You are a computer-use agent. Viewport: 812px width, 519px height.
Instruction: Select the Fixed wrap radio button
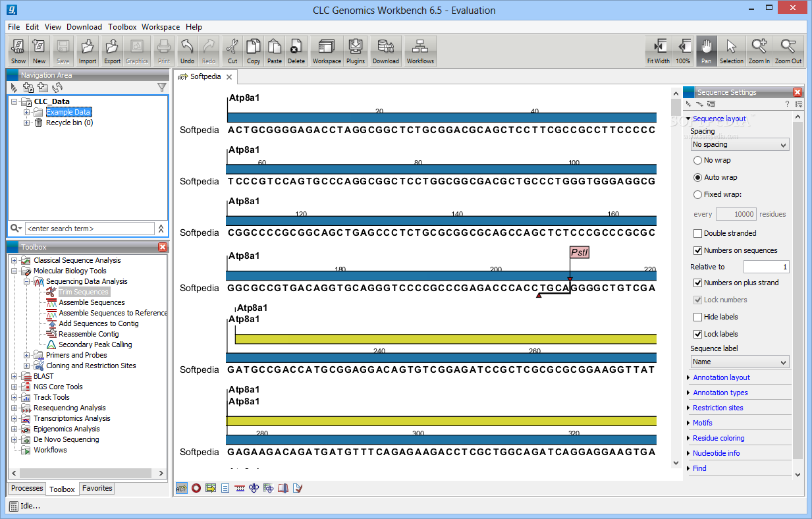pos(697,194)
